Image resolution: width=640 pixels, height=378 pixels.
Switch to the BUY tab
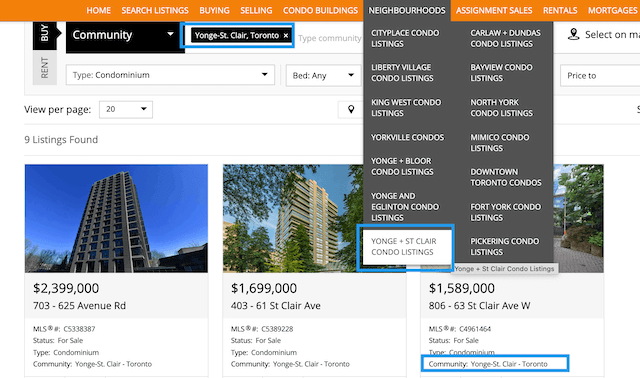(44, 33)
